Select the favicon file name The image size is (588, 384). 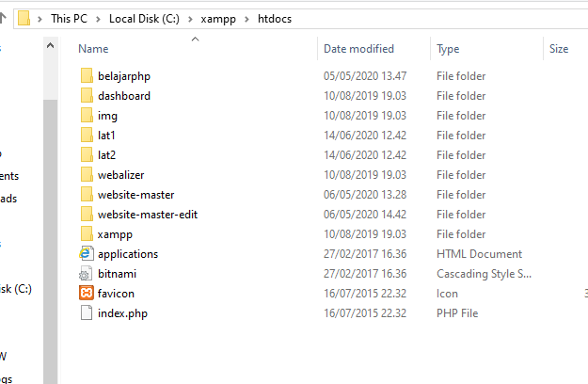pos(116,294)
